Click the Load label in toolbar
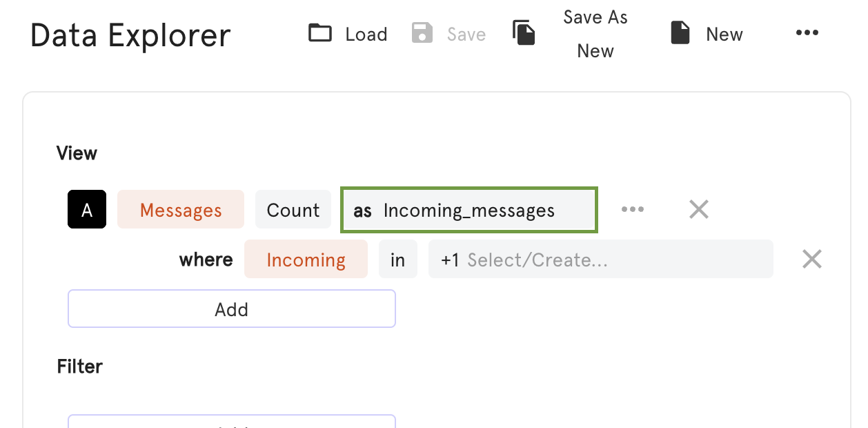The image size is (868, 428). click(x=366, y=34)
